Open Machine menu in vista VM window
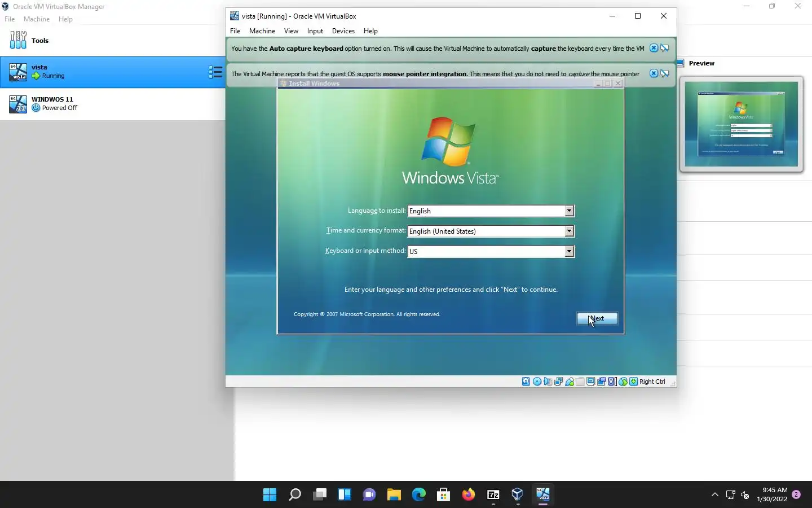812x508 pixels. point(262,31)
